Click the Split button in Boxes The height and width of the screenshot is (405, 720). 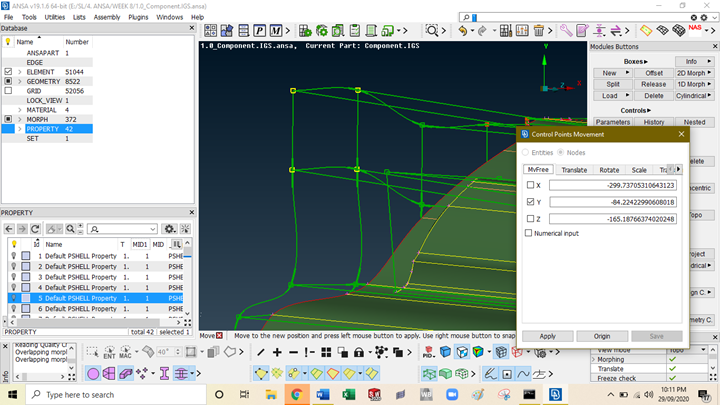(613, 84)
